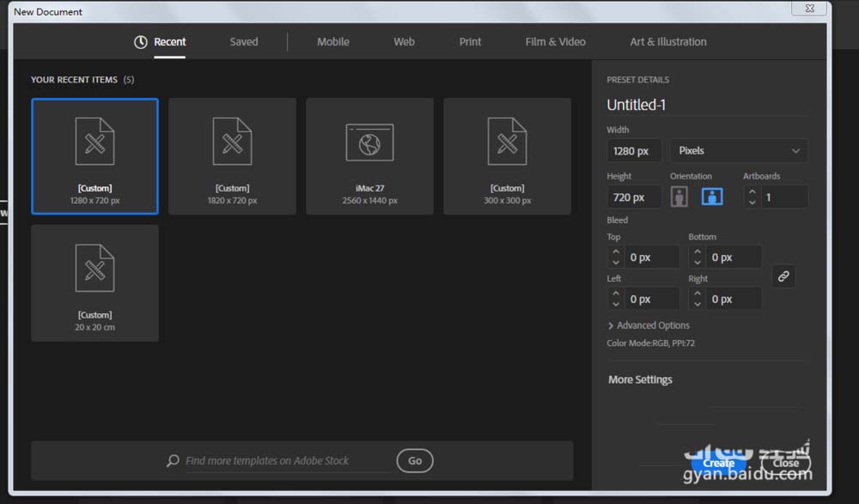Click the search magnifier icon for Adobe Stock
This screenshot has width=859, height=504.
(x=173, y=461)
